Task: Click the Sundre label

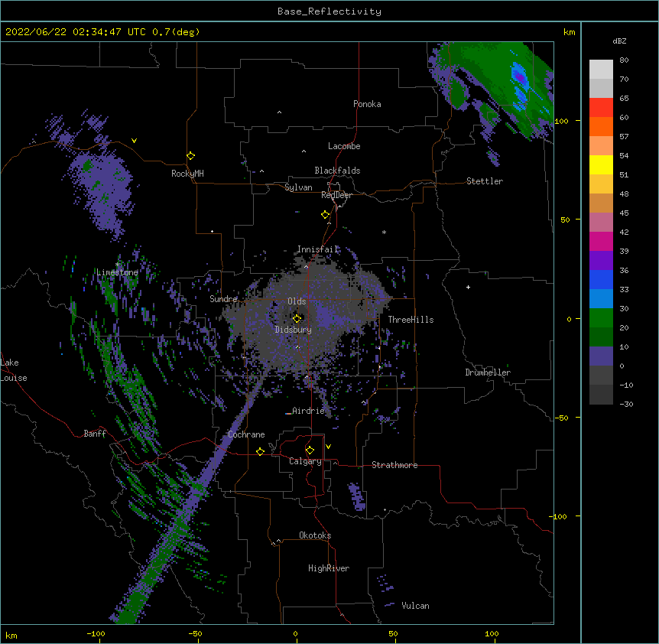Action: click(x=223, y=299)
